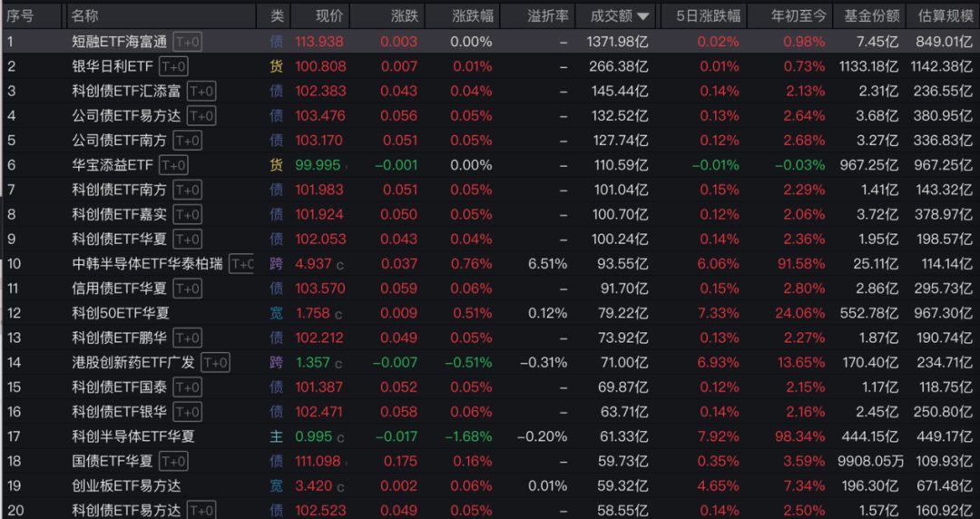Click year-to-date value 91.58%
The width and height of the screenshot is (980, 519).
(x=801, y=264)
